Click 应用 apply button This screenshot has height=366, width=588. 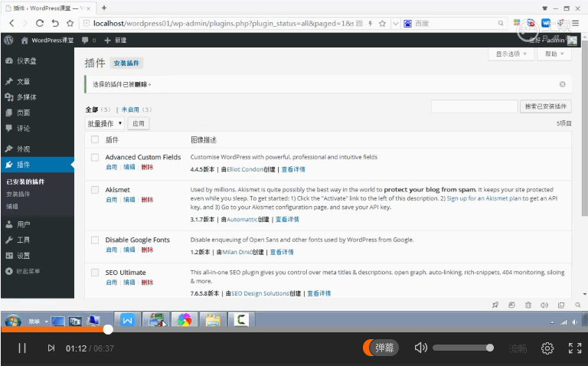(139, 123)
